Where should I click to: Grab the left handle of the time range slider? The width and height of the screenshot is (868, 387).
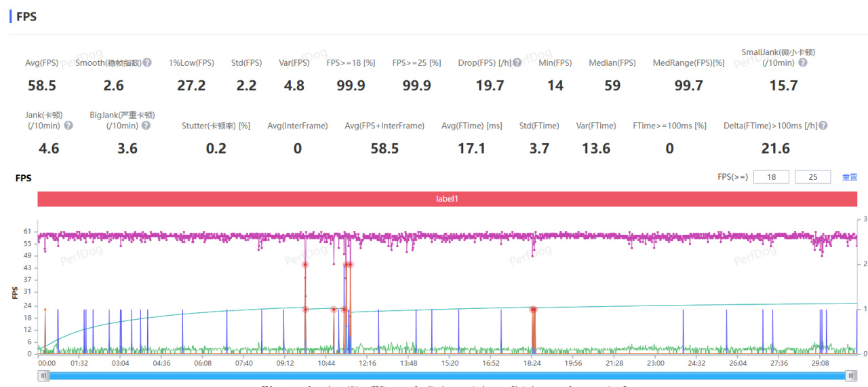43,375
